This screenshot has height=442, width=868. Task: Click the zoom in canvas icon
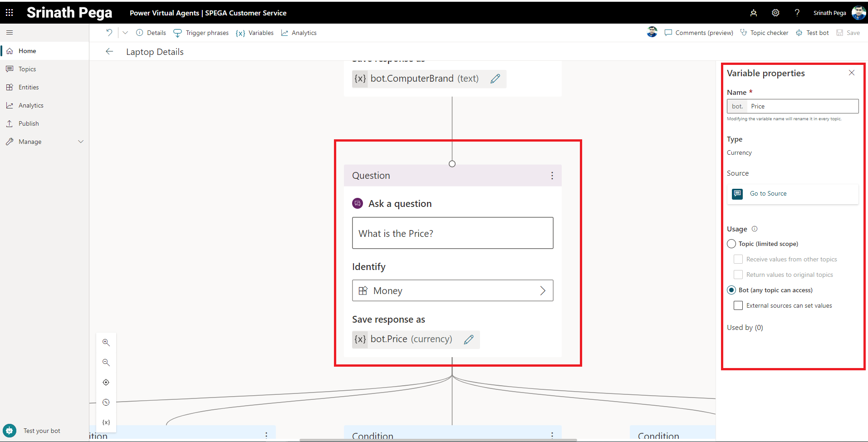coord(106,343)
